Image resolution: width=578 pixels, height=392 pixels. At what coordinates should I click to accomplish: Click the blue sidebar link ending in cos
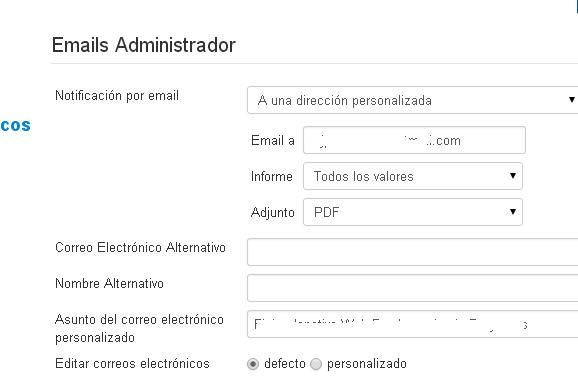click(15, 125)
